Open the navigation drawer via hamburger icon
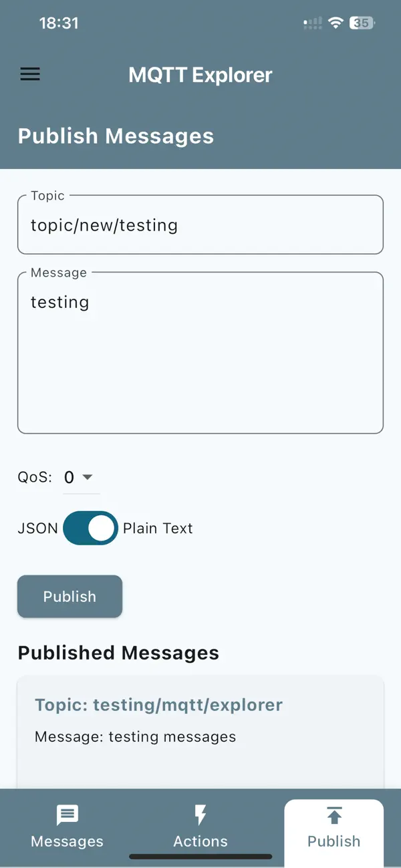Screen dimensions: 401x868 [29, 74]
